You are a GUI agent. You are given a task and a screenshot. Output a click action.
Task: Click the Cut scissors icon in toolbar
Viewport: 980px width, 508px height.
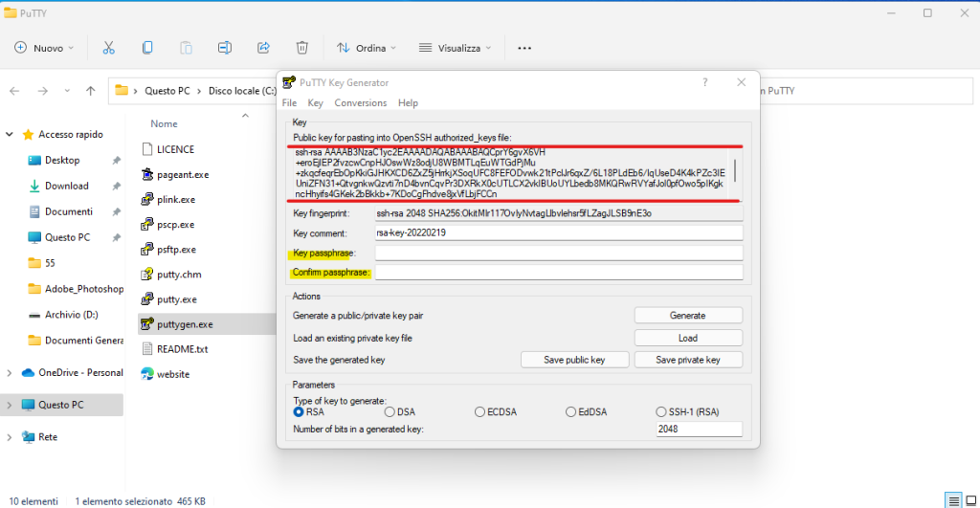click(x=108, y=48)
